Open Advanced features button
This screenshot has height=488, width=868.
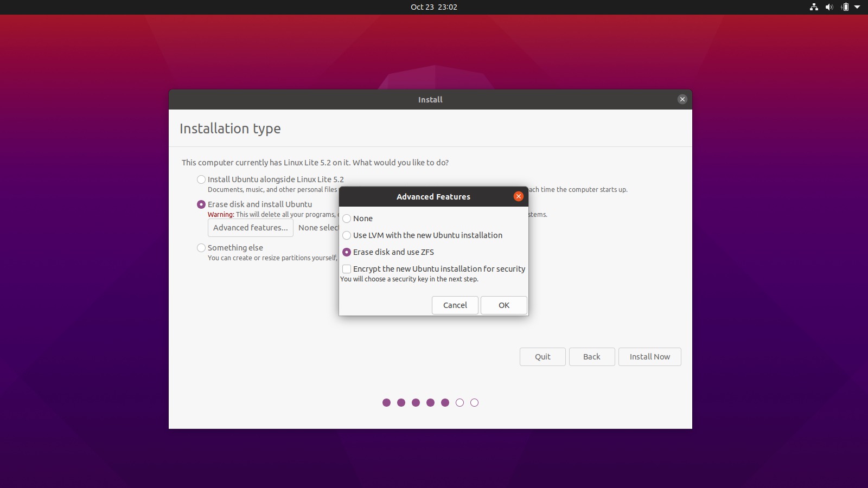pos(251,228)
